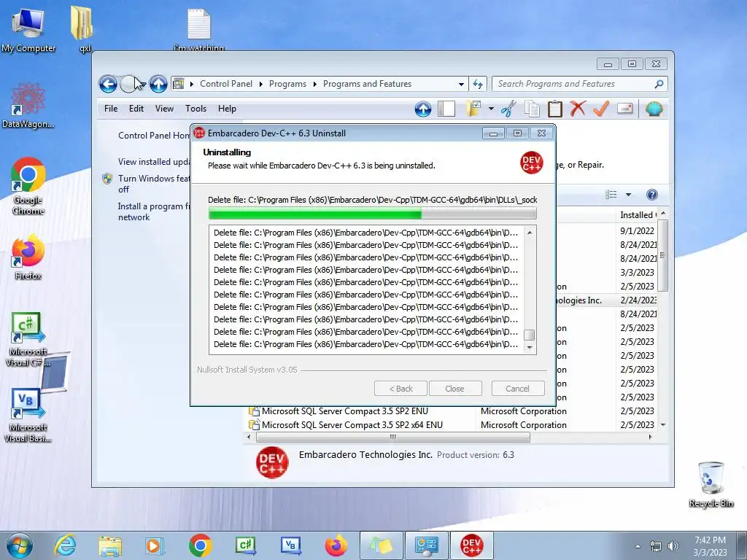Click the Properties card toolbar icon
The image size is (747, 560).
[x=624, y=109]
